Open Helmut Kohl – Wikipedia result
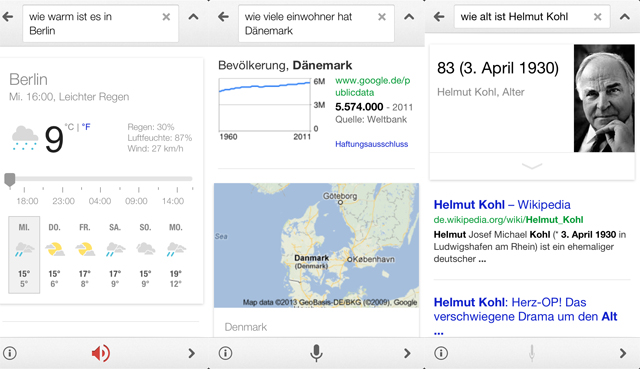The width and height of the screenshot is (640, 369). click(502, 205)
